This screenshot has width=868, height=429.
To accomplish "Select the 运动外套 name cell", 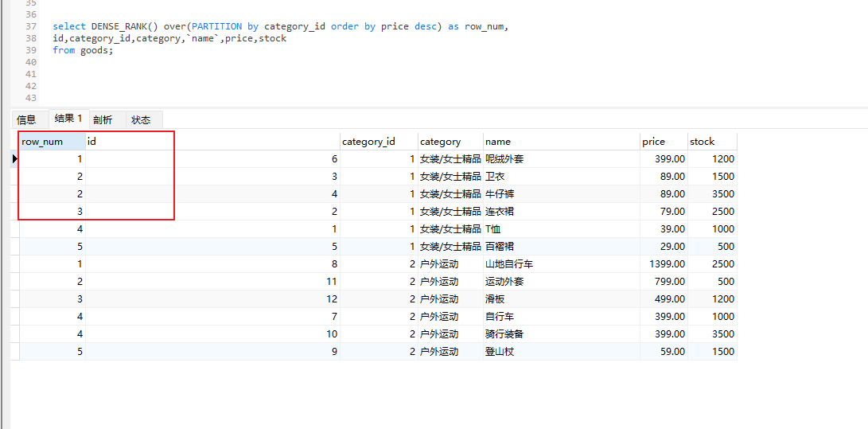I will click(562, 281).
